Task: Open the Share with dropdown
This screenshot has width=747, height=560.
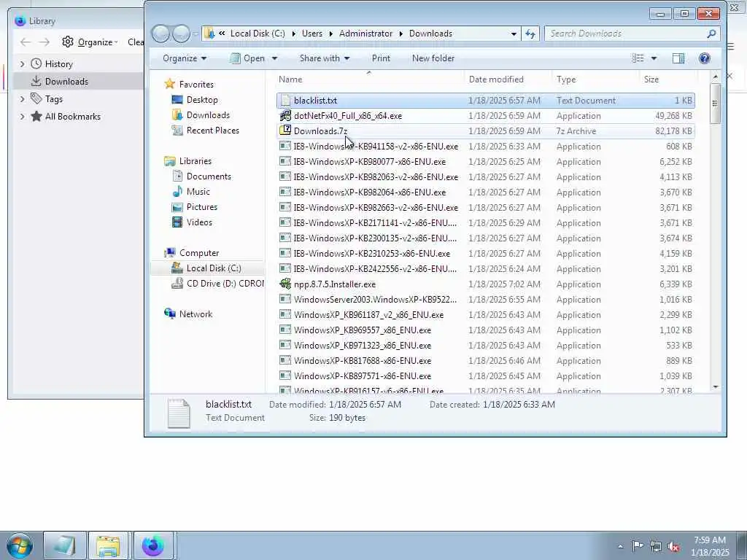Action: pos(325,58)
